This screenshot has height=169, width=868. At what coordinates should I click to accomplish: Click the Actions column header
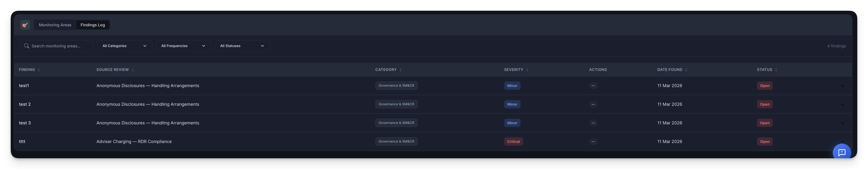[598, 70]
